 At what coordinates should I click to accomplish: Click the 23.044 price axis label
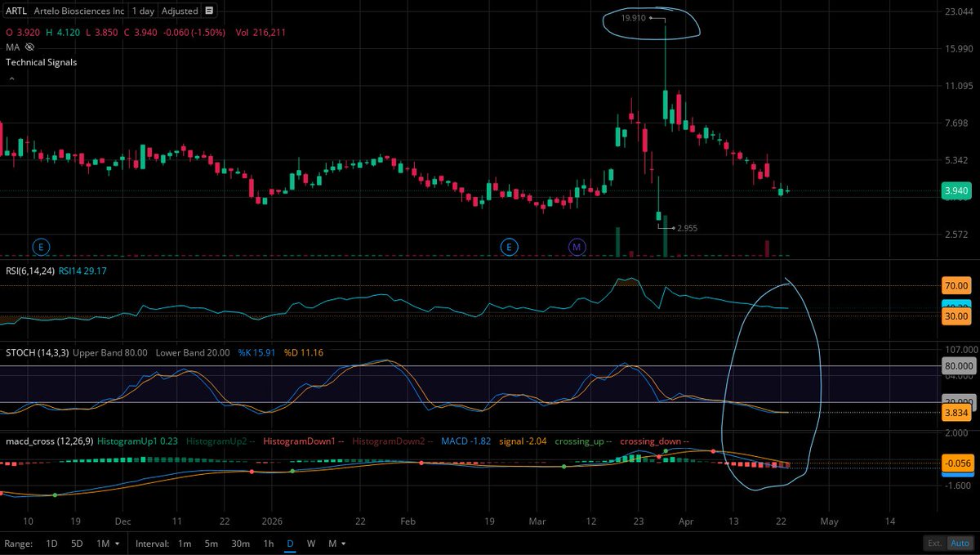(959, 11)
